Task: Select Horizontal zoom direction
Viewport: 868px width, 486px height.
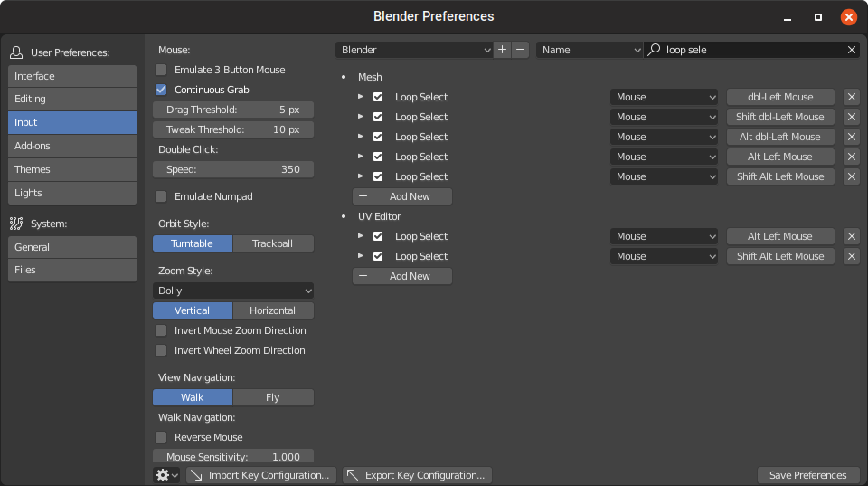Action: click(x=273, y=311)
